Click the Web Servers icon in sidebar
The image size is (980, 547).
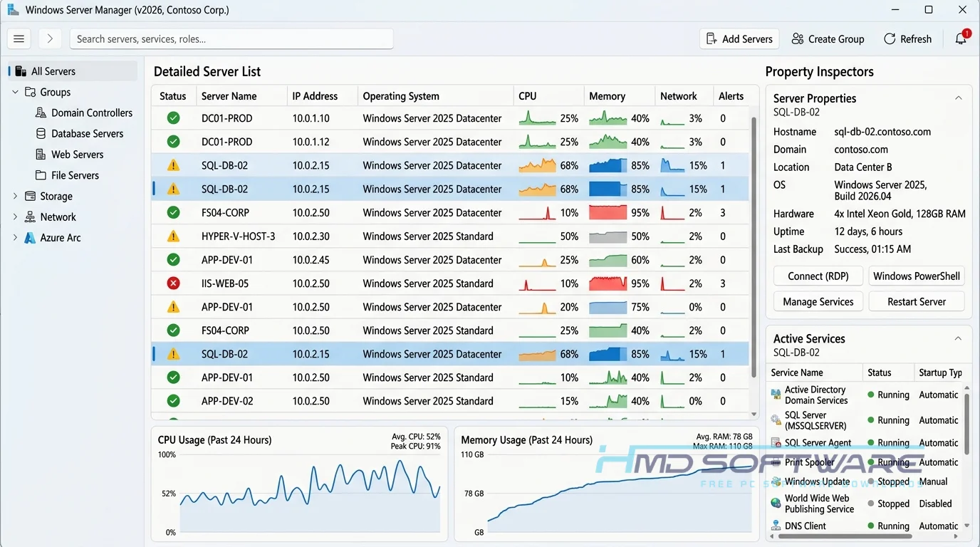point(41,155)
